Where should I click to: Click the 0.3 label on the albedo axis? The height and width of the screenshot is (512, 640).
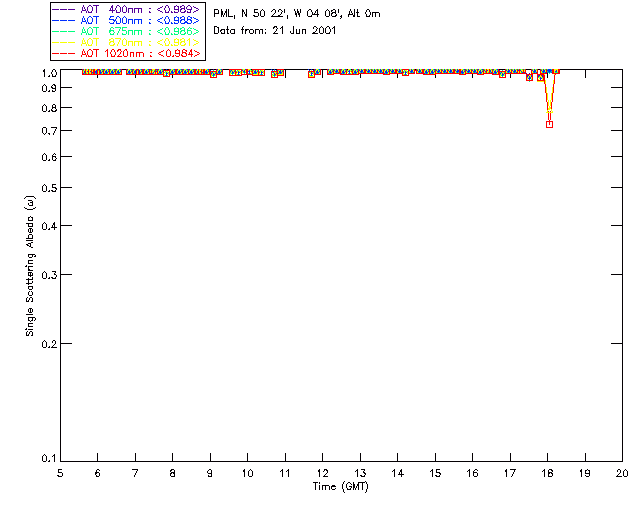coord(49,275)
